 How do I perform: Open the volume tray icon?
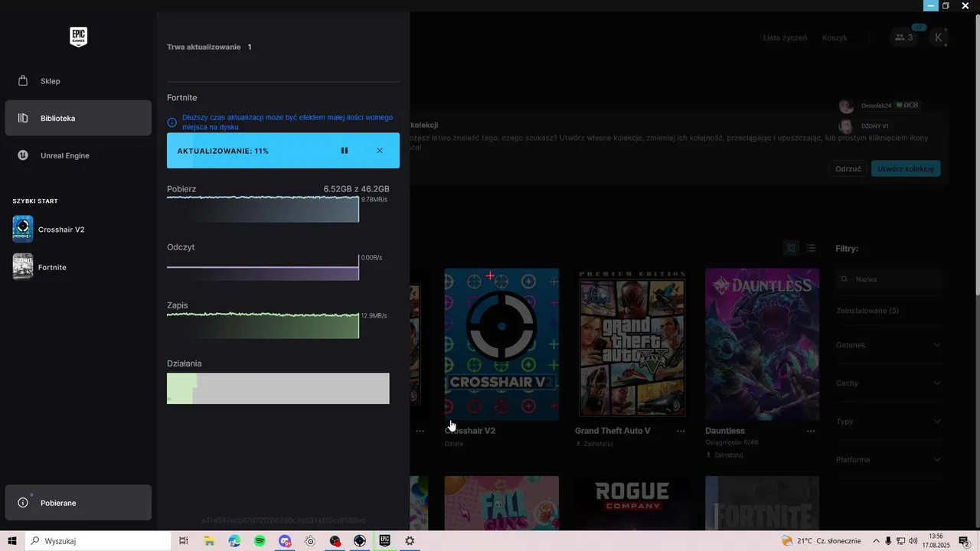pyautogui.click(x=913, y=541)
